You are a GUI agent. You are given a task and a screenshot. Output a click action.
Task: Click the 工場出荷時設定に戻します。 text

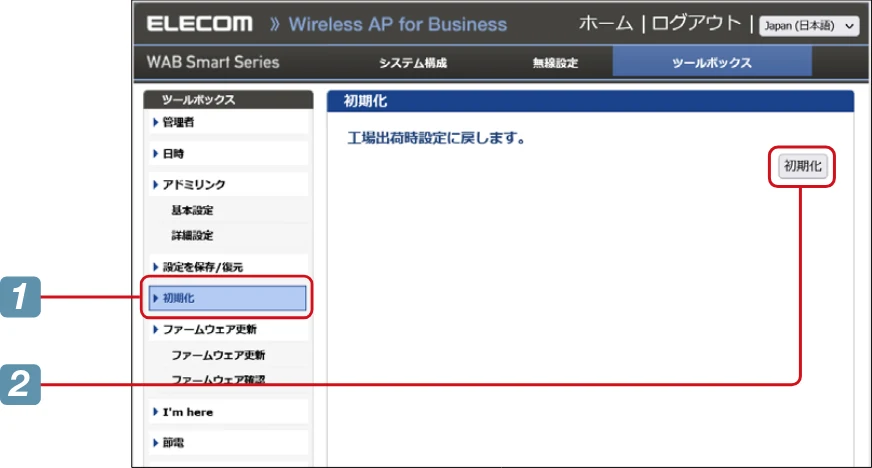[436, 137]
